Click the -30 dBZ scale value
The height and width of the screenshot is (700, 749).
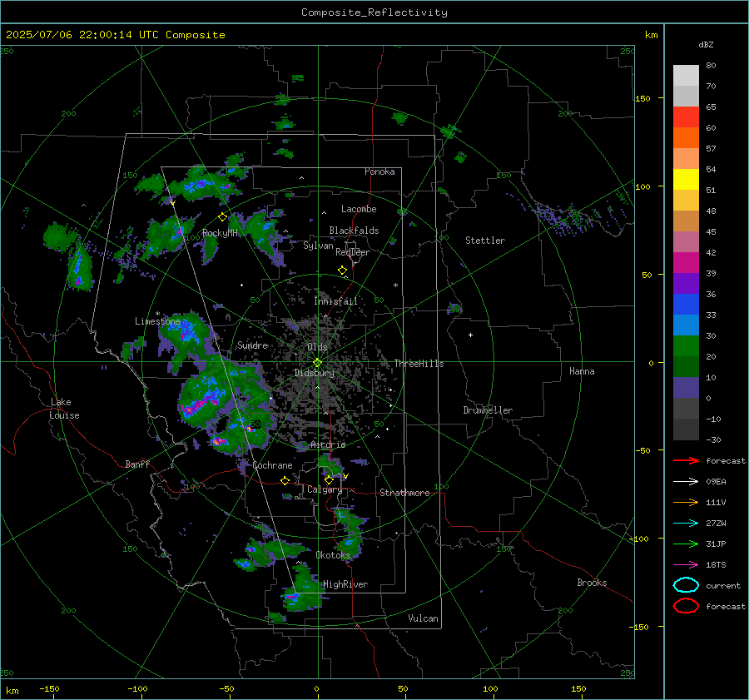(714, 440)
